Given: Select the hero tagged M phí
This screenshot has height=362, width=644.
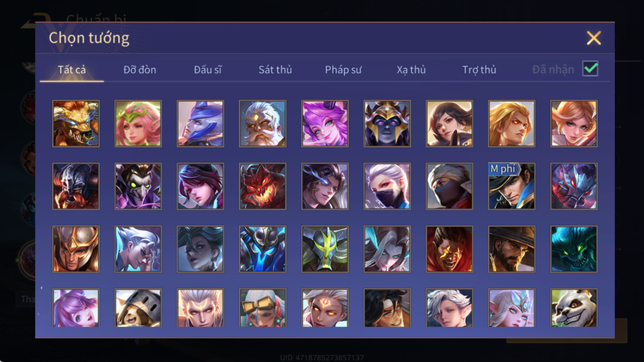Looking at the screenshot, I should click(512, 187).
